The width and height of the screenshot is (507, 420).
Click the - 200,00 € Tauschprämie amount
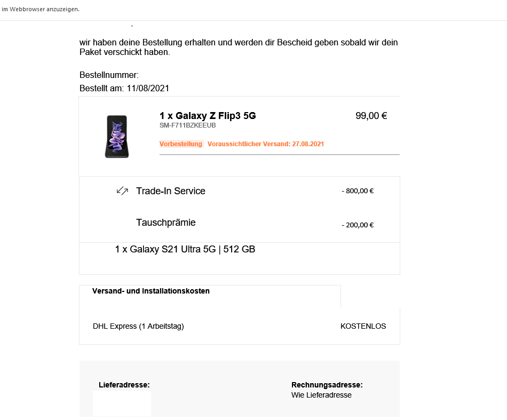tap(358, 225)
